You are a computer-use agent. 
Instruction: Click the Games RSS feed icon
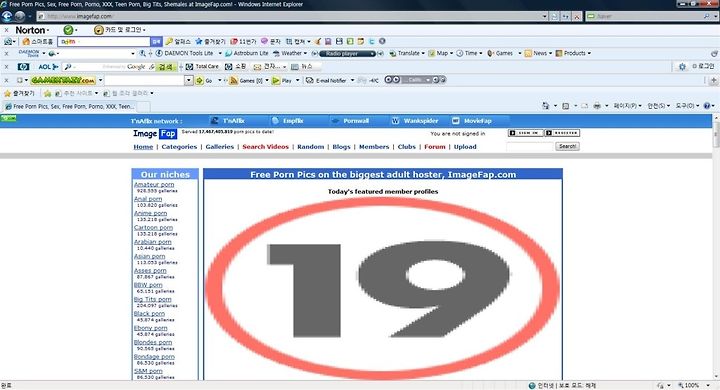[234, 80]
